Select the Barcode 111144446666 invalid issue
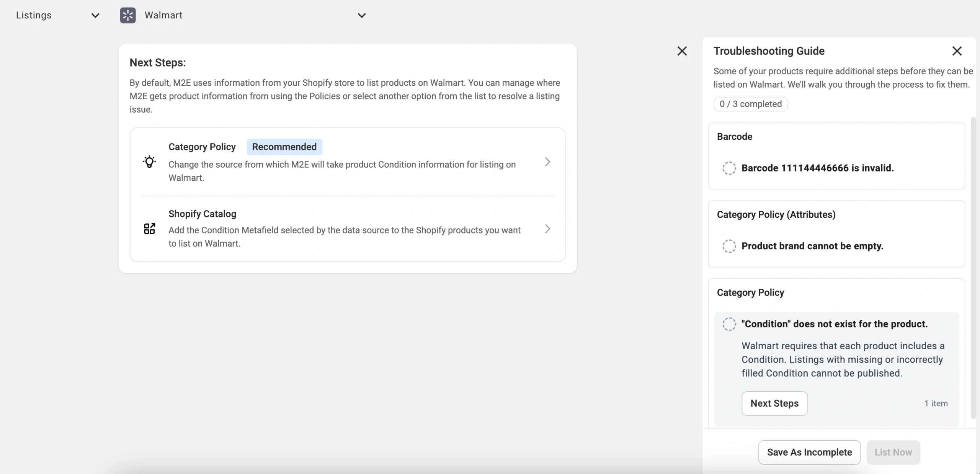Image resolution: width=980 pixels, height=474 pixels. pos(817,168)
